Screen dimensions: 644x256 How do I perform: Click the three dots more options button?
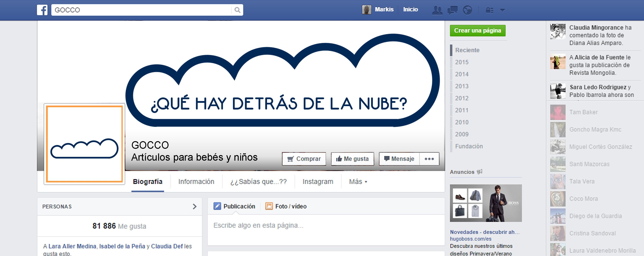point(429,159)
